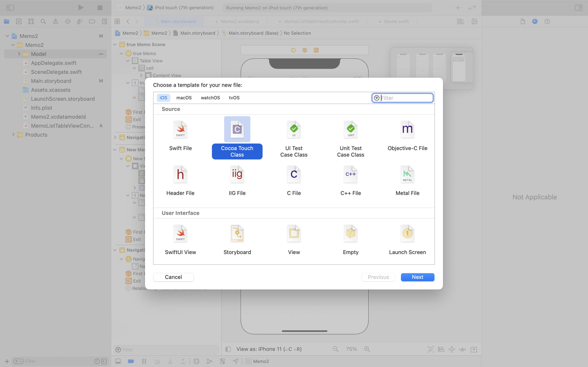This screenshot has width=588, height=367.
Task: Collapse the true Memo Scene
Action: 115,44
